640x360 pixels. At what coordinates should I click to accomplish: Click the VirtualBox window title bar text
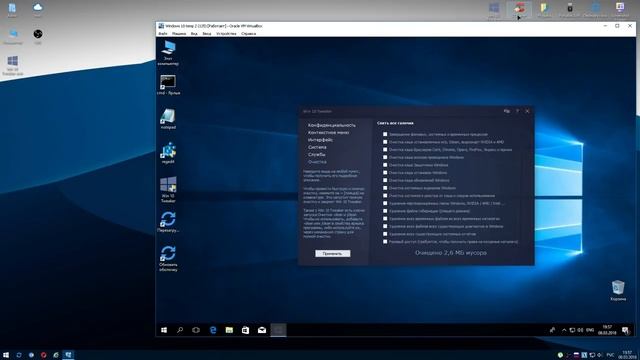(x=214, y=26)
